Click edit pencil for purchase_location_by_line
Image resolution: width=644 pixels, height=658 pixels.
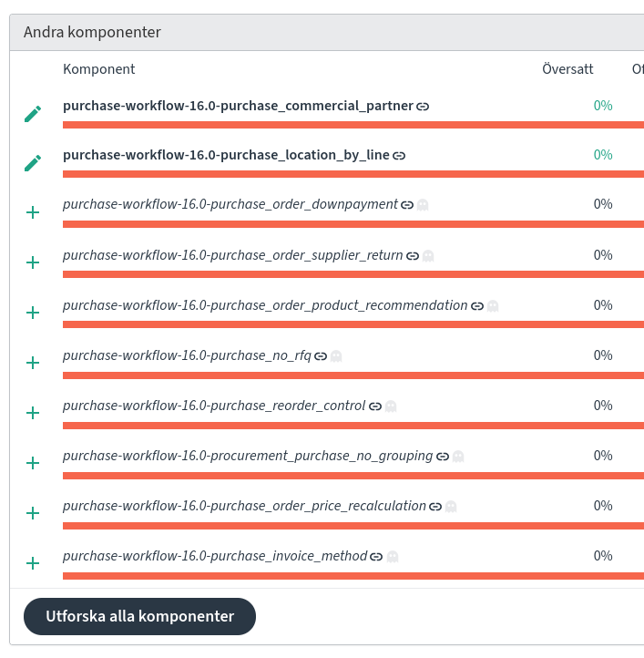(33, 163)
